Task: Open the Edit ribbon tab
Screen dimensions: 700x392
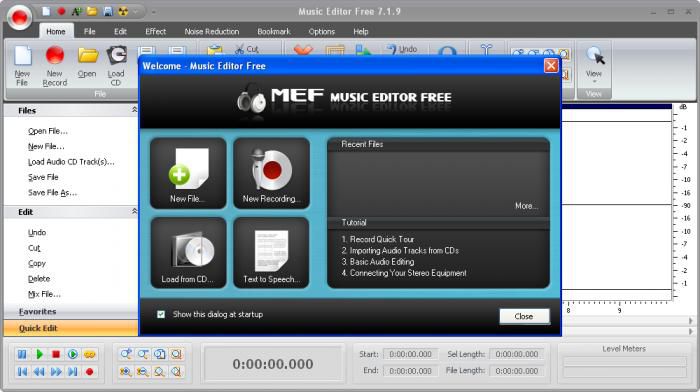Action: tap(120, 32)
